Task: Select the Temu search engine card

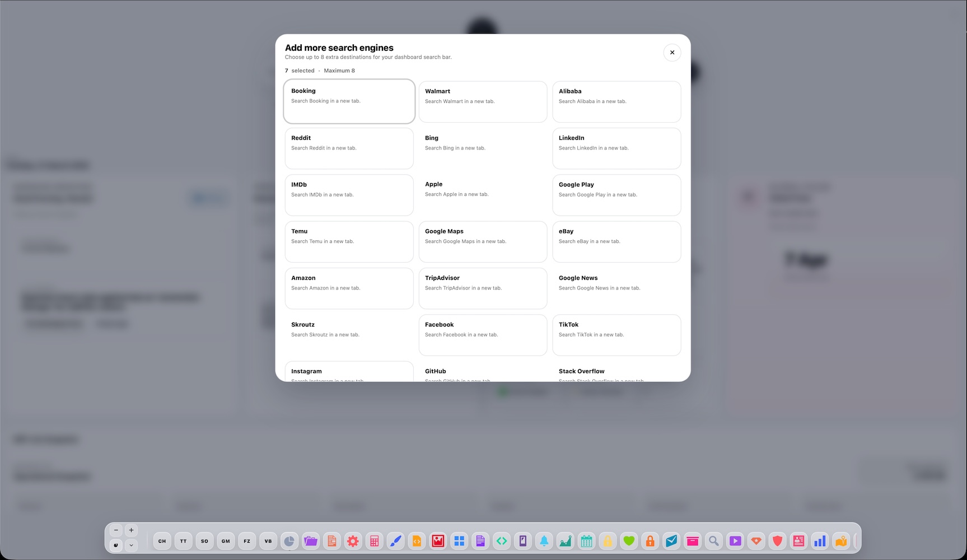Action: click(x=349, y=242)
